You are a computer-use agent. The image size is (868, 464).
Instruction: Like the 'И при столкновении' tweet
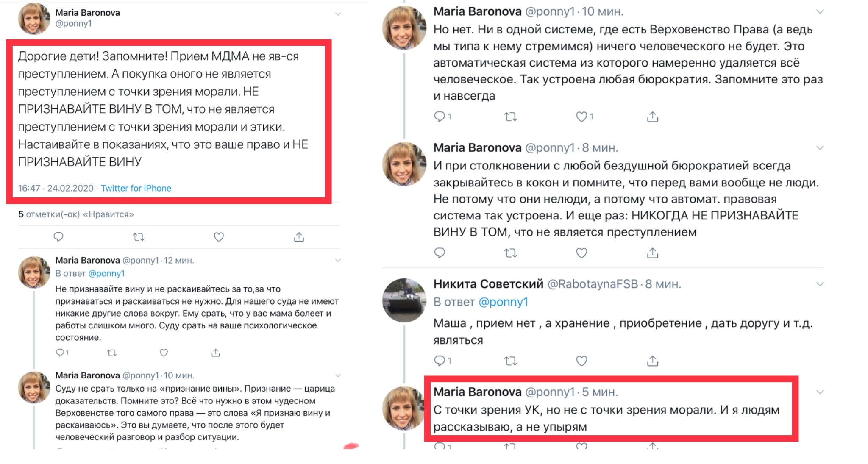[x=581, y=253]
